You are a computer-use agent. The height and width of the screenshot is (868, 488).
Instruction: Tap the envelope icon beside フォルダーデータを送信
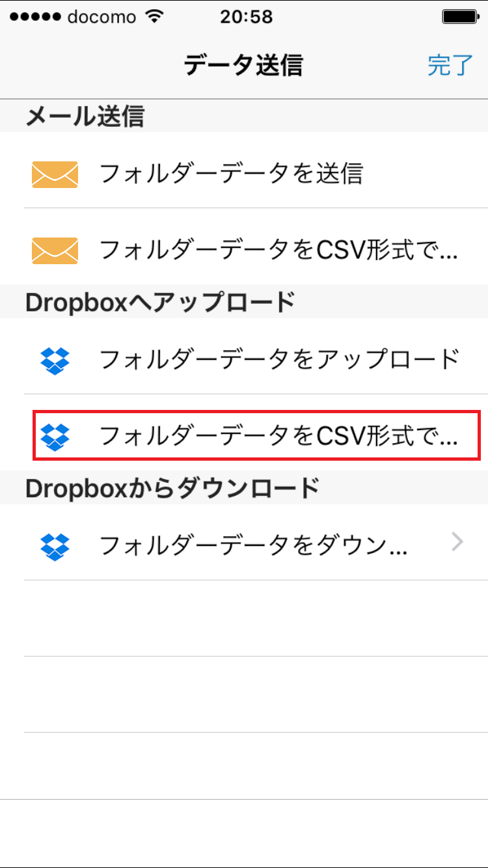(x=55, y=174)
